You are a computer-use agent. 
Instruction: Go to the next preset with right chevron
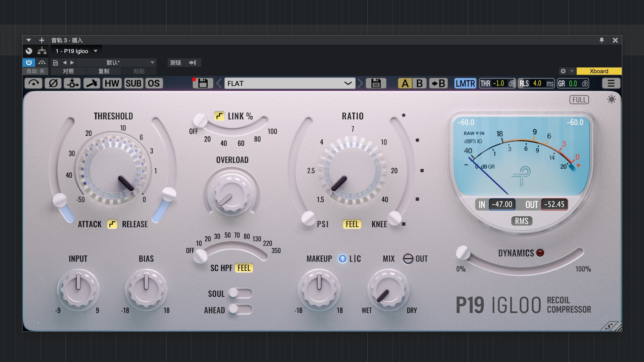click(x=360, y=83)
